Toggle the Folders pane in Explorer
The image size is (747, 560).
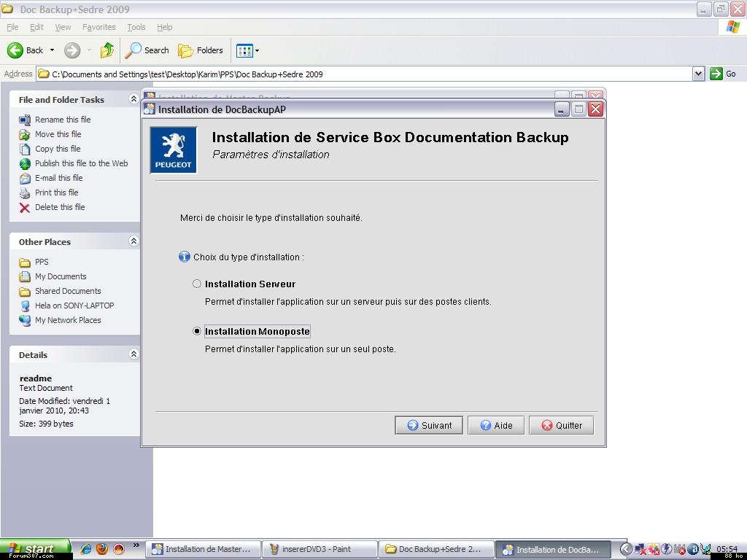[200, 50]
